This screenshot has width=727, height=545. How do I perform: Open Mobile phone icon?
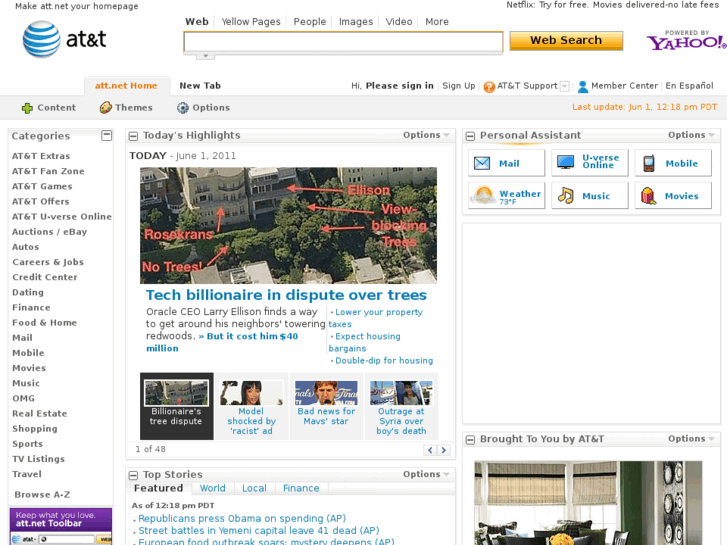[x=649, y=163]
